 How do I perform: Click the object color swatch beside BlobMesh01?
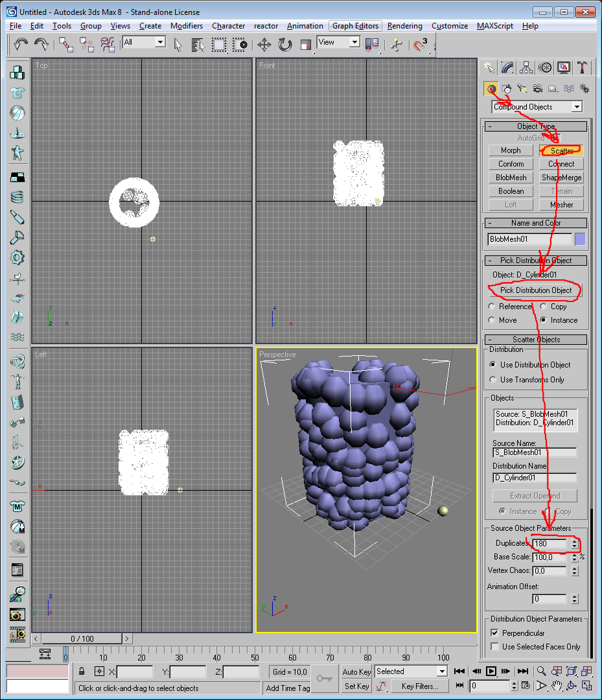580,239
